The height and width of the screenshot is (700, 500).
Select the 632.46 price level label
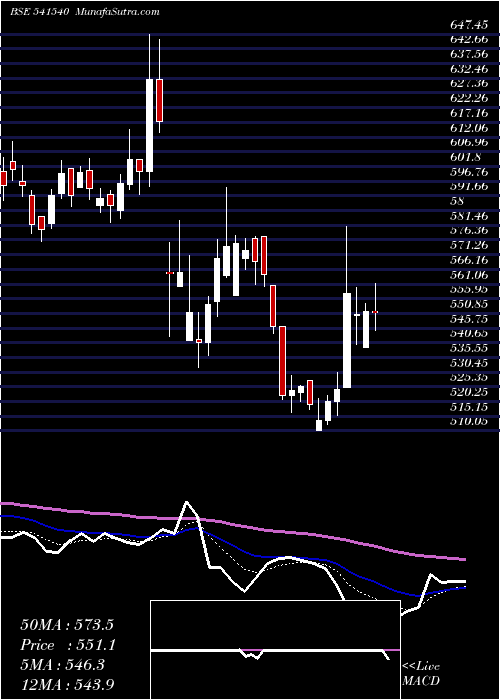coord(469,69)
